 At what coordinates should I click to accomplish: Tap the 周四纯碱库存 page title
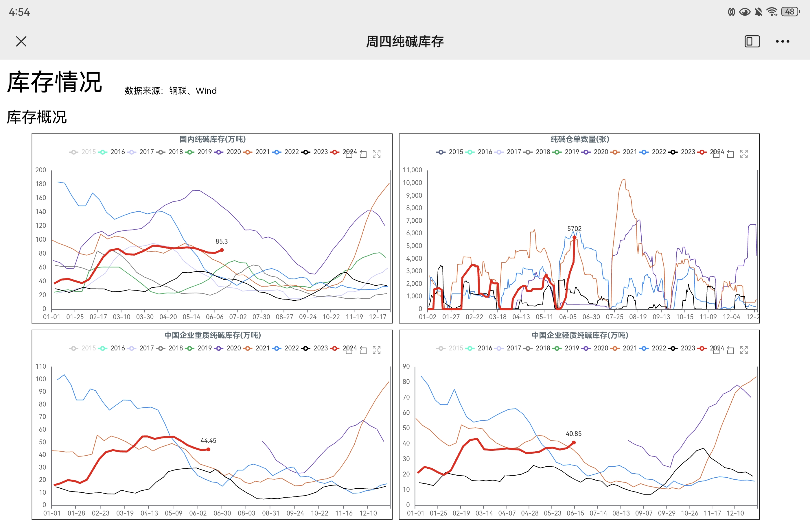pyautogui.click(x=405, y=42)
